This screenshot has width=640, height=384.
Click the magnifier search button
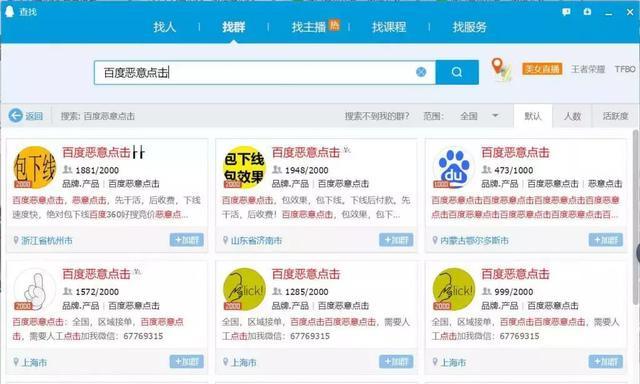pyautogui.click(x=457, y=72)
